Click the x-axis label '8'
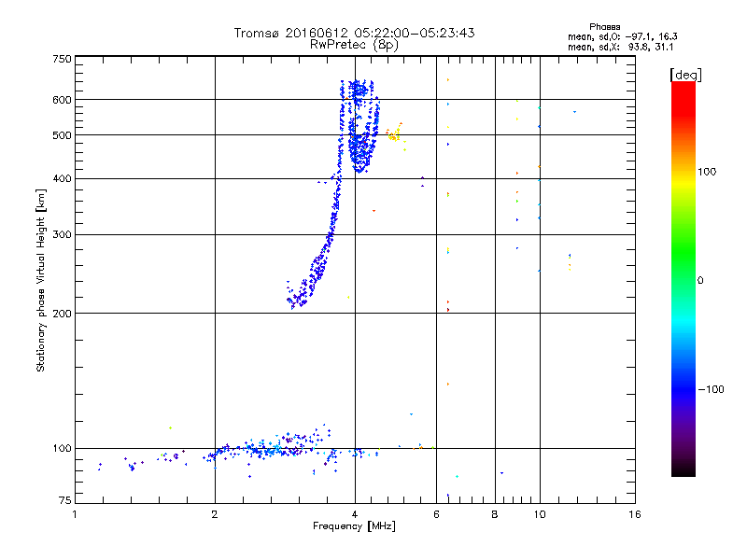This screenshot has width=747, height=560. [x=495, y=514]
